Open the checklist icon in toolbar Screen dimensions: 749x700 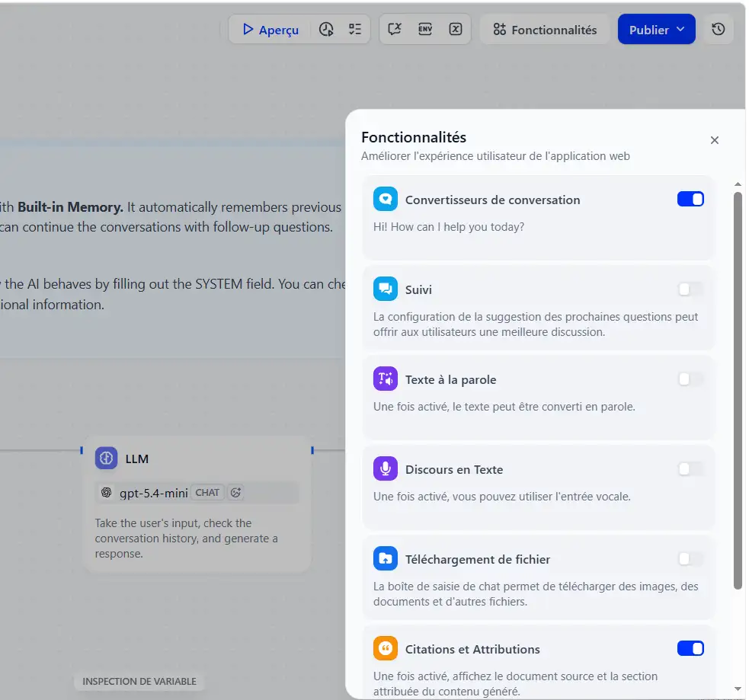[355, 30]
